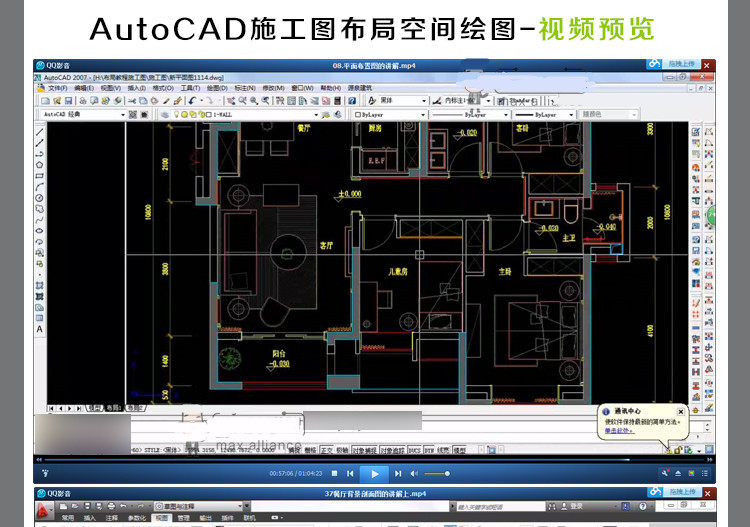Screen dimensions: 750x527
Task: Open the 黑体 text style dropdown
Action: tap(402, 101)
